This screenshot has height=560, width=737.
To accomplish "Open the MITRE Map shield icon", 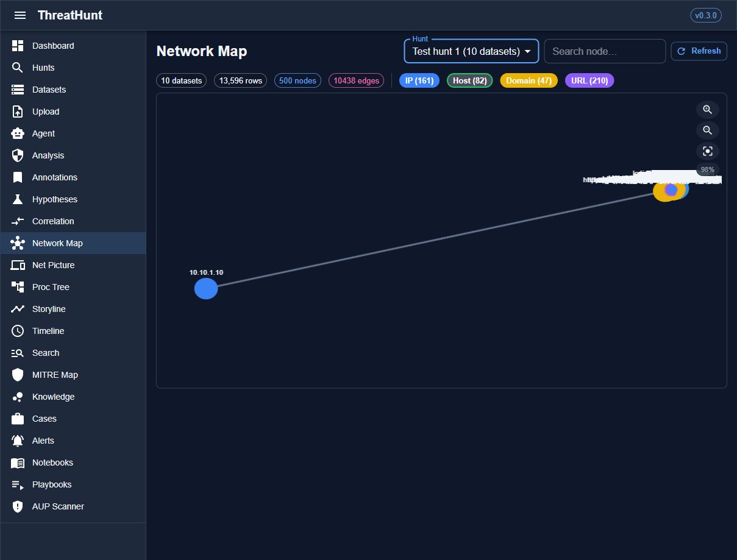I will 18,375.
